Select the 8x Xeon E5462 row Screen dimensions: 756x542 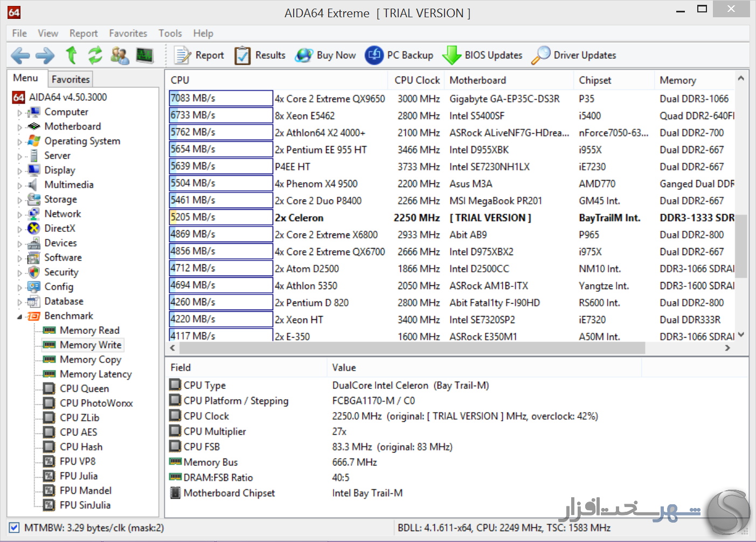(452, 115)
